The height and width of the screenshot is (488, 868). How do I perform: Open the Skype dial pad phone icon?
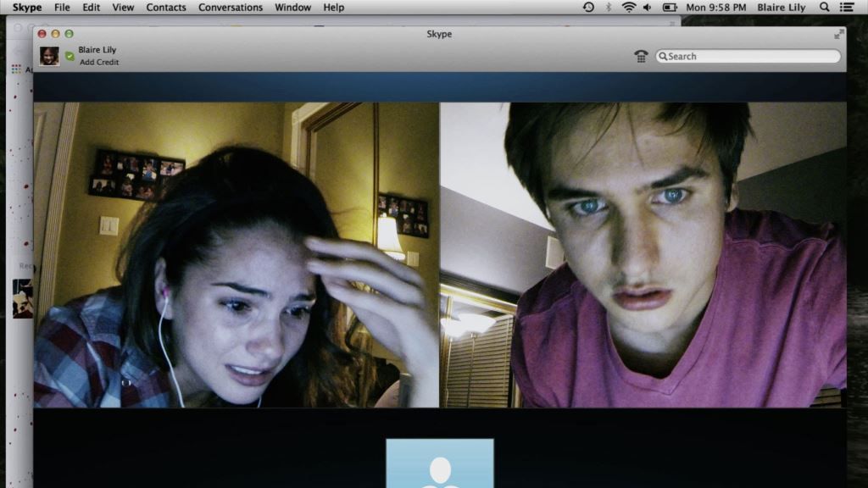pyautogui.click(x=641, y=57)
